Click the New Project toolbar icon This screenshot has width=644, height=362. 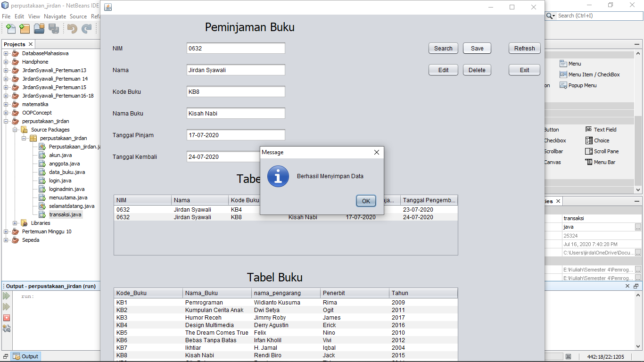click(24, 29)
